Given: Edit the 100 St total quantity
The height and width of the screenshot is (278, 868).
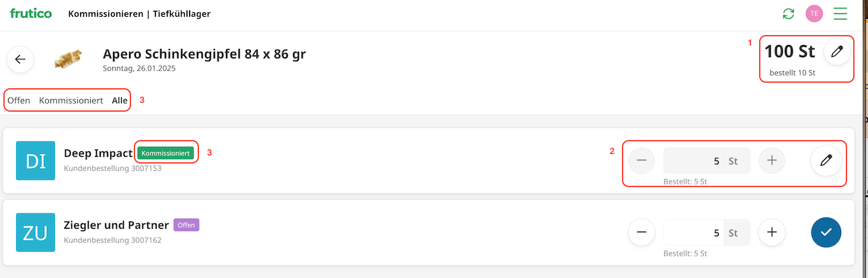Looking at the screenshot, I should [x=836, y=52].
